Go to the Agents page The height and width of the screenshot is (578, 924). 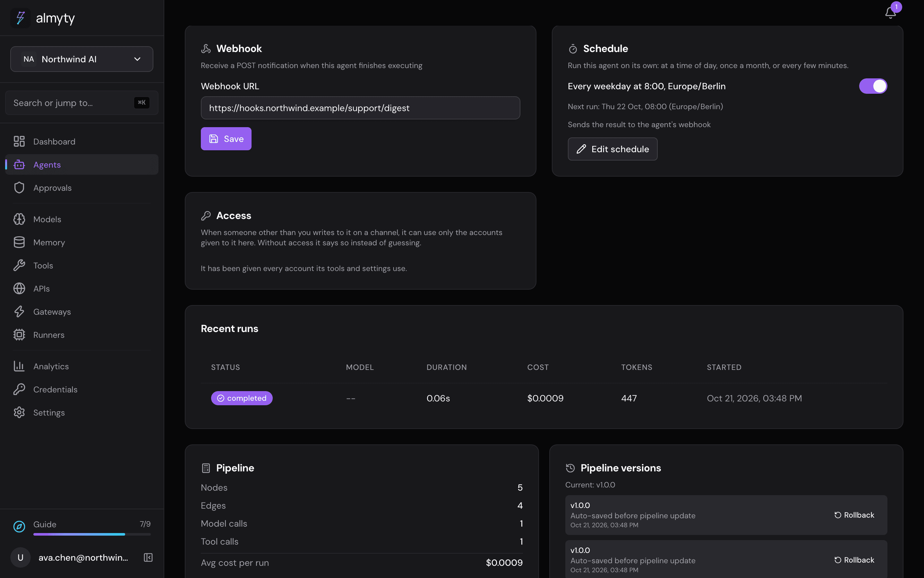(82, 165)
